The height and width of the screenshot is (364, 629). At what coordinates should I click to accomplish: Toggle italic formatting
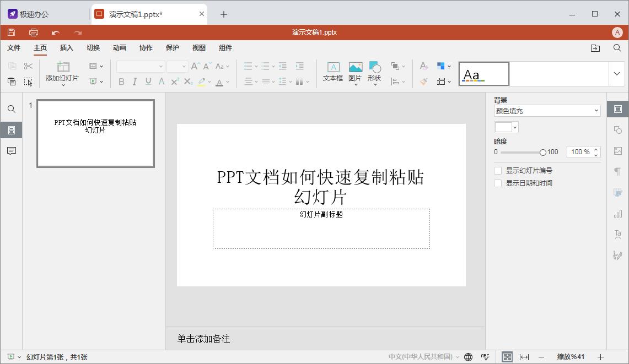point(135,82)
